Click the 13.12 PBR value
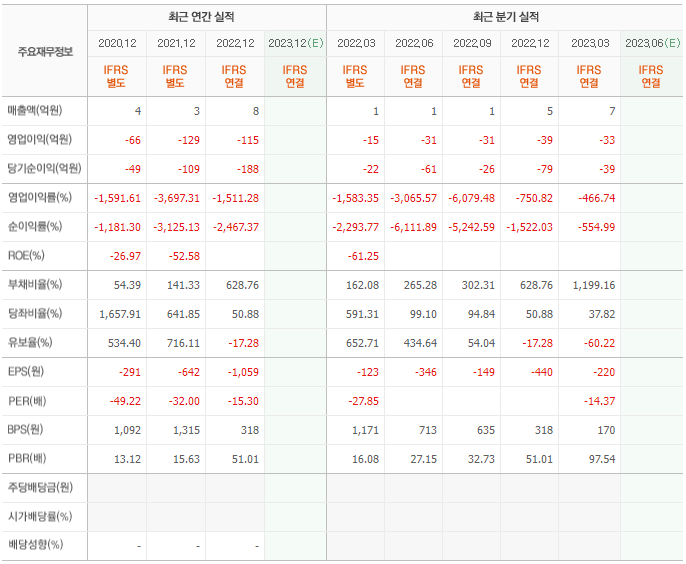The height and width of the screenshot is (564, 686). click(x=127, y=459)
